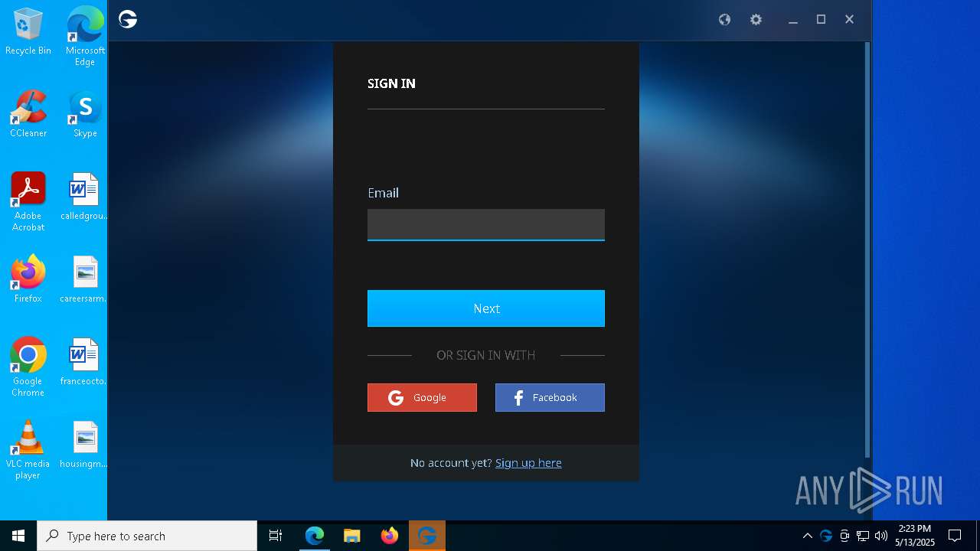Image resolution: width=980 pixels, height=551 pixels.
Task: Select the Microsoft Edge desktop shortcut
Action: click(x=85, y=37)
